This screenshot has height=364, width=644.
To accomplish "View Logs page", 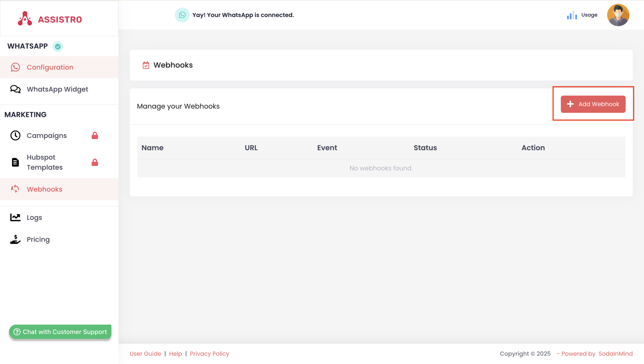I will [34, 217].
